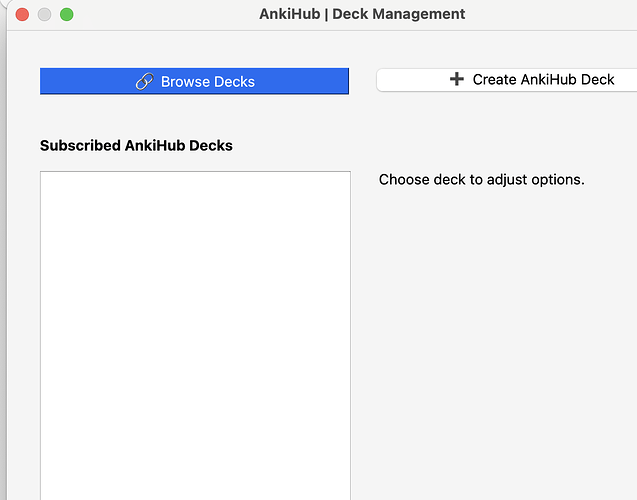Click the word AnkiHub in the title bar

290,14
